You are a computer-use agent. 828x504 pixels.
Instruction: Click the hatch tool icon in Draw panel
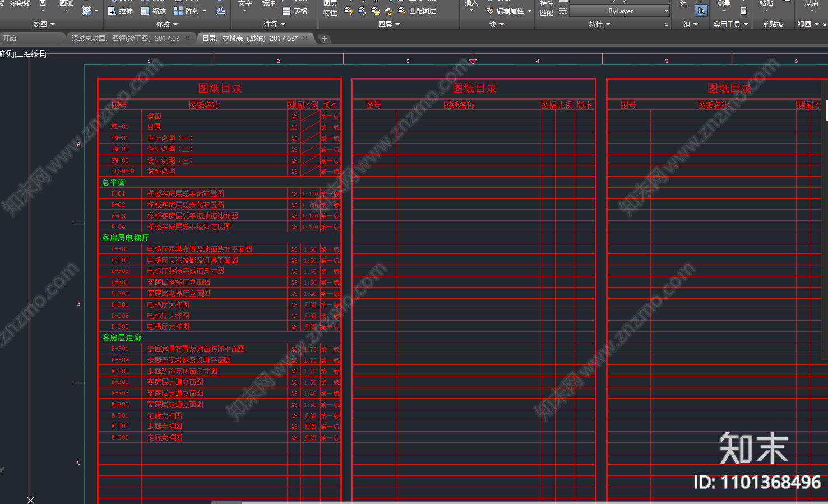pos(86,11)
